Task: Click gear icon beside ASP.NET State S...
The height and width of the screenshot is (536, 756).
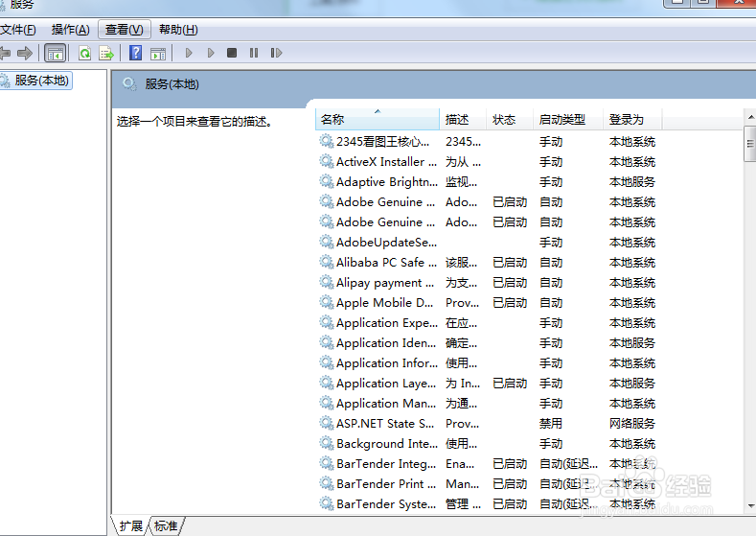Action: click(x=327, y=423)
